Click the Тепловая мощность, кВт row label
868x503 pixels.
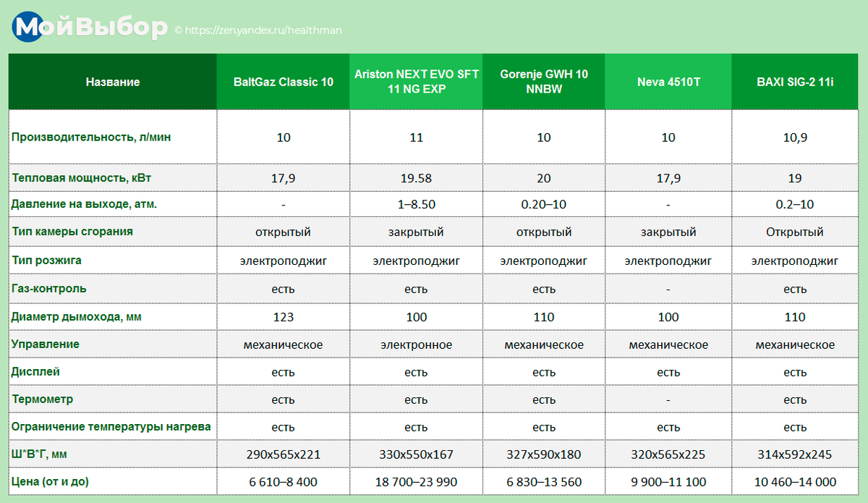(82, 177)
